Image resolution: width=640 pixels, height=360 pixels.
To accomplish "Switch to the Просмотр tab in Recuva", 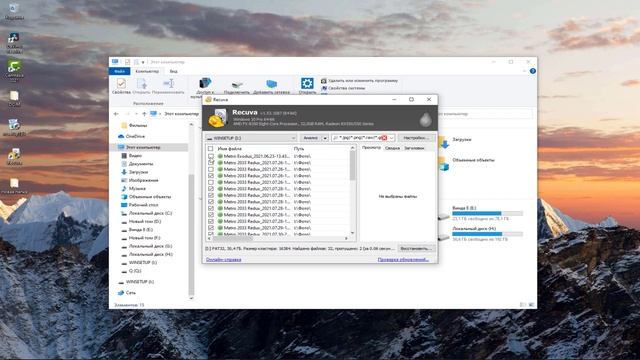I will 371,148.
